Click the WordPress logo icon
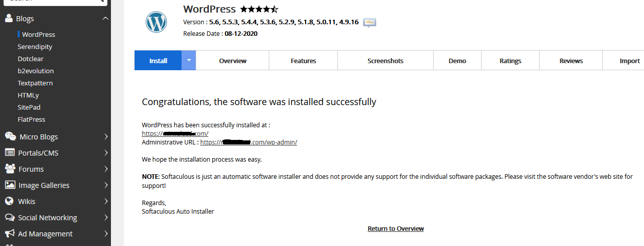 coord(156,22)
